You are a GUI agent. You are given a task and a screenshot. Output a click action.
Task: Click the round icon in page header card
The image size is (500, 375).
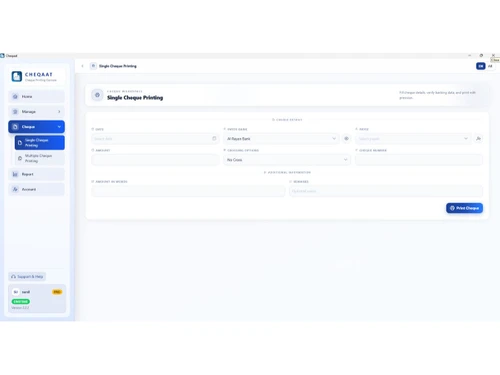(97, 95)
